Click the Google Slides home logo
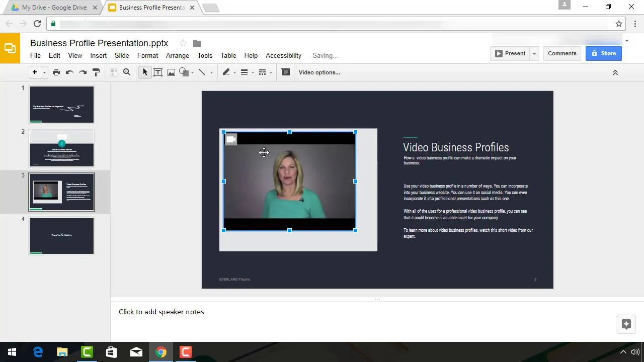This screenshot has height=362, width=644. [10, 48]
